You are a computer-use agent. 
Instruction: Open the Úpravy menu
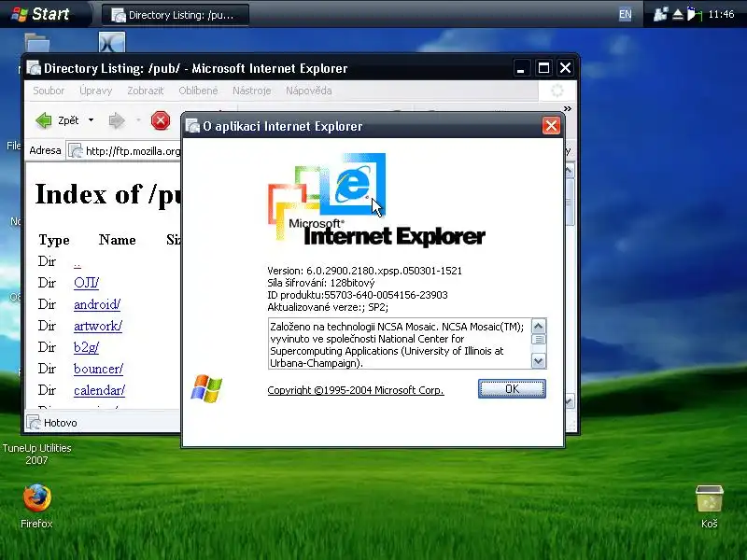point(96,91)
